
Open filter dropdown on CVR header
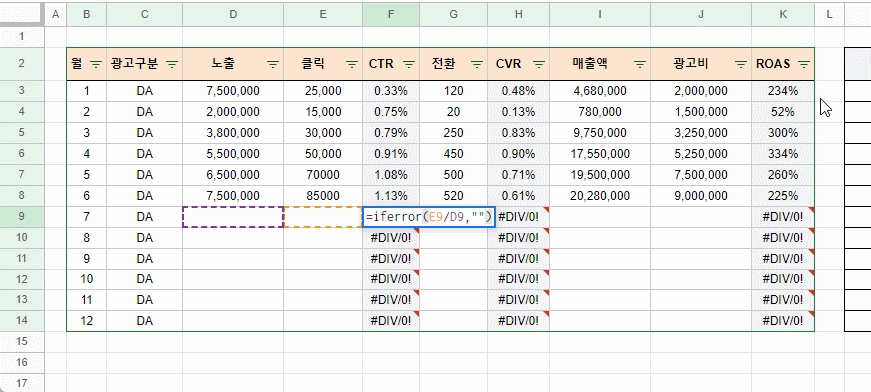tap(539, 64)
